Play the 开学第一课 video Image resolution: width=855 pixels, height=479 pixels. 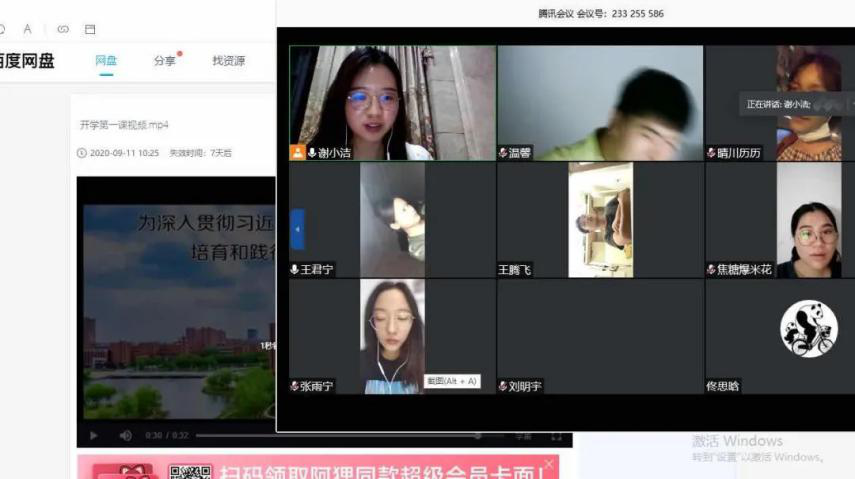click(x=94, y=435)
